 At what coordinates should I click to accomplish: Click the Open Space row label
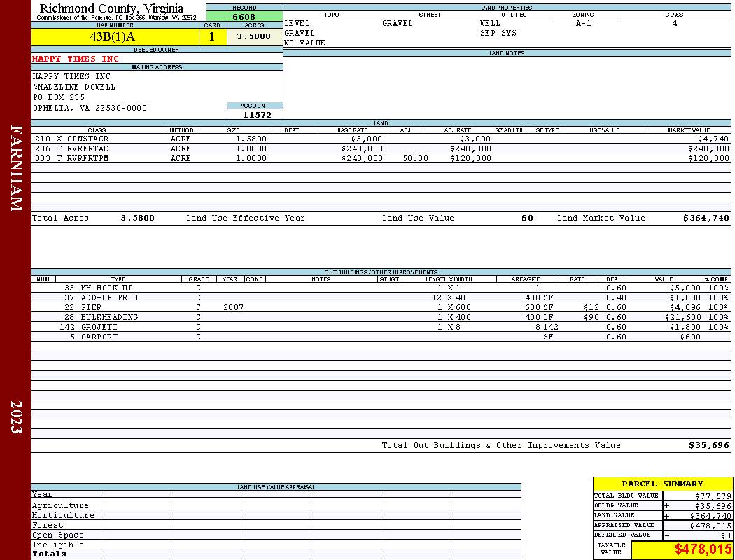57,535
